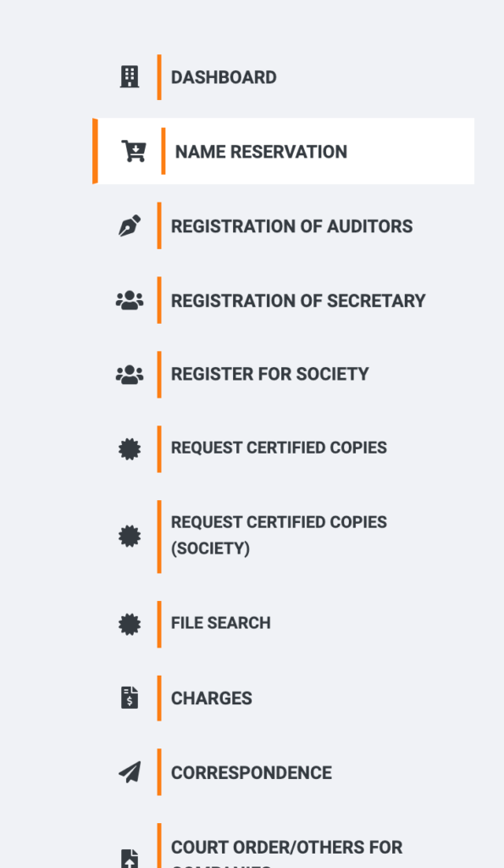Click the paper plane Correspondence icon
The image size is (504, 868).
130,772
